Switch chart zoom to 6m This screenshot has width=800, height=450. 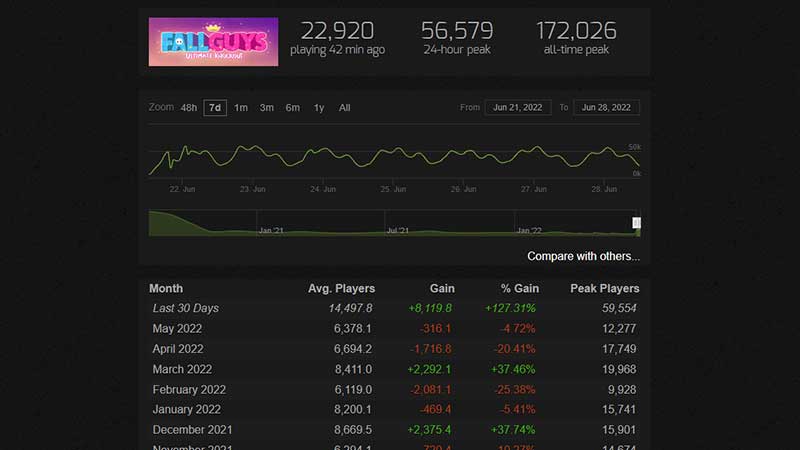pyautogui.click(x=293, y=108)
